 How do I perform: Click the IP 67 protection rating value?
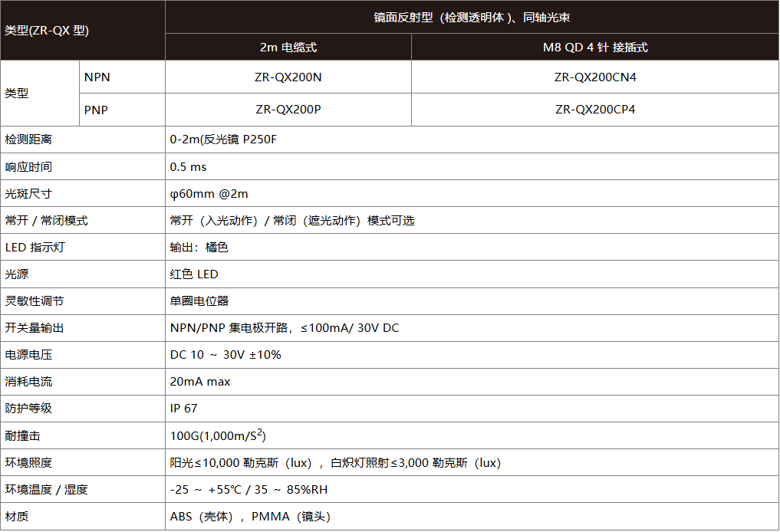pos(184,409)
